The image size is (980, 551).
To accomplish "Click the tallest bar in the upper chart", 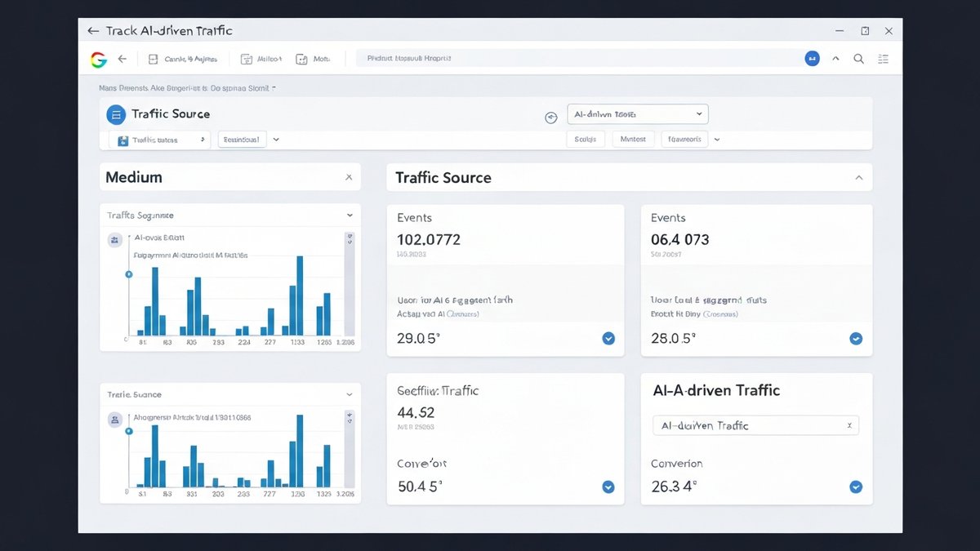I will coord(300,295).
